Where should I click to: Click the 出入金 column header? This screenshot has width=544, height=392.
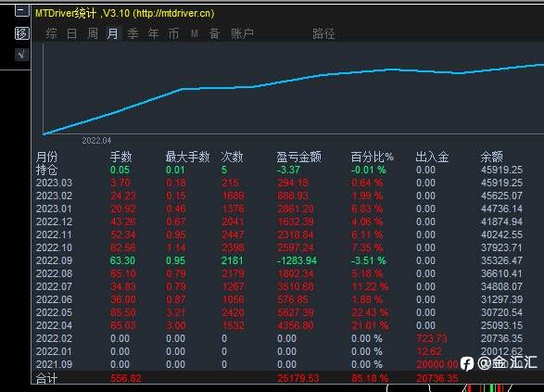coord(432,157)
